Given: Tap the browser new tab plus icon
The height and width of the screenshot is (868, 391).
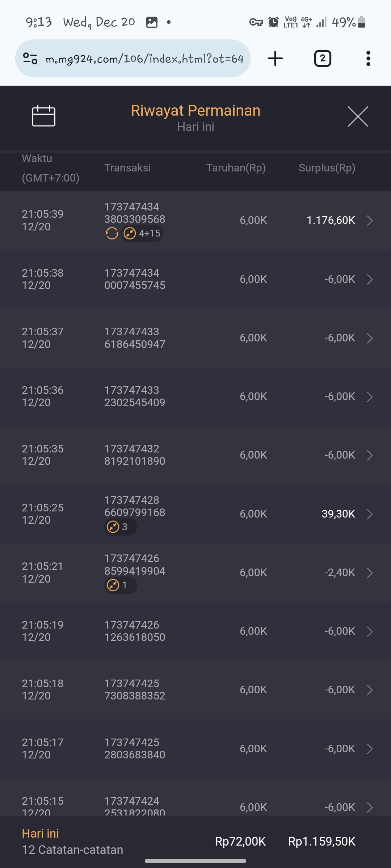Looking at the screenshot, I should tap(275, 59).
